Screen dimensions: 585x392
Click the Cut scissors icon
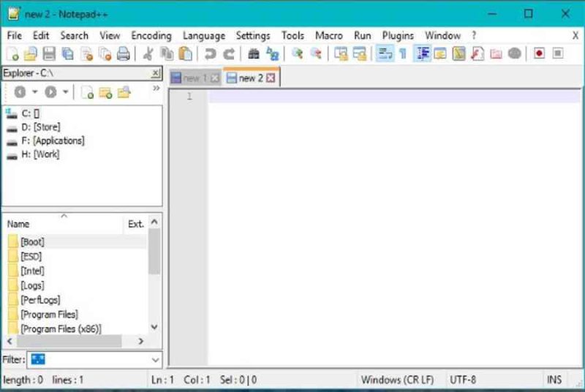[x=148, y=53]
